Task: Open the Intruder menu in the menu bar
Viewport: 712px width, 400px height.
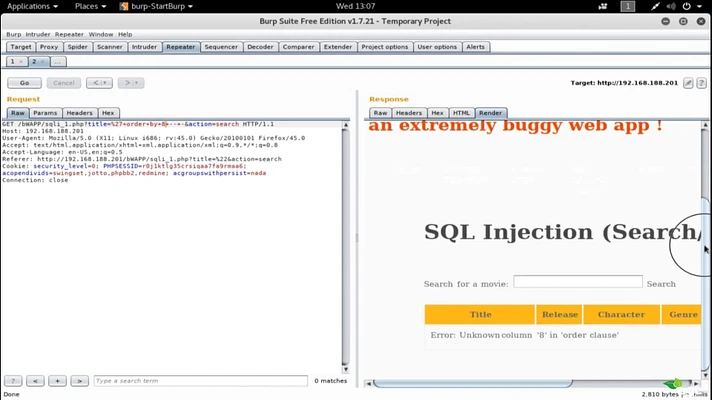Action: click(x=38, y=34)
